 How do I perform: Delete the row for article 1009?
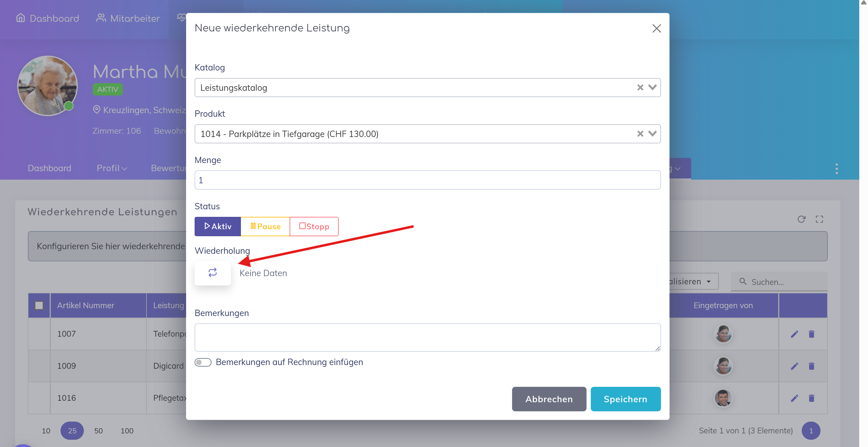(x=811, y=366)
